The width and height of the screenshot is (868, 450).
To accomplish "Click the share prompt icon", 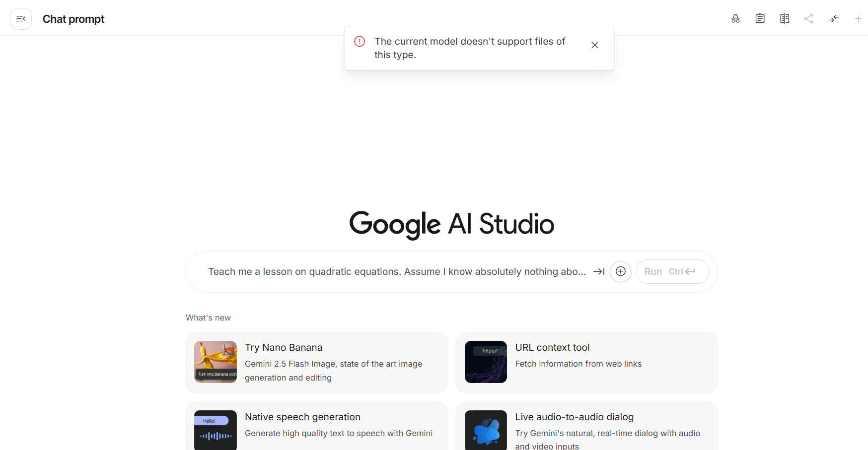I will tap(809, 19).
